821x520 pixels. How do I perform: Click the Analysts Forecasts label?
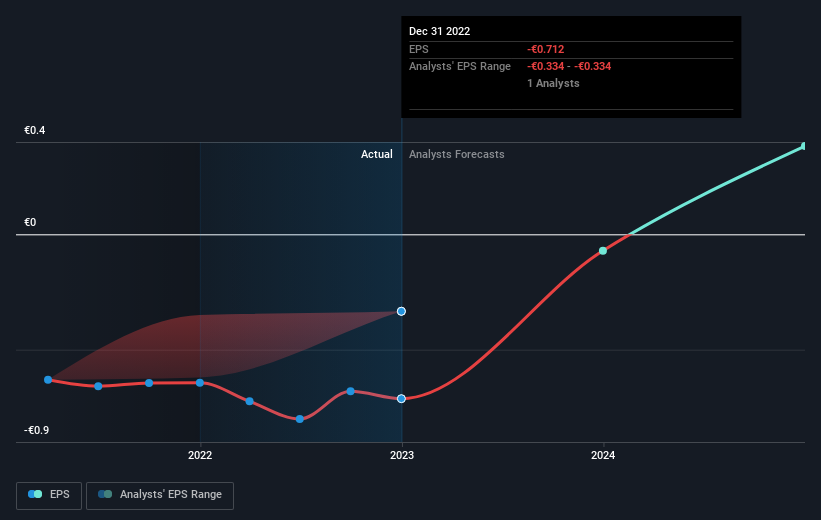pyautogui.click(x=457, y=154)
